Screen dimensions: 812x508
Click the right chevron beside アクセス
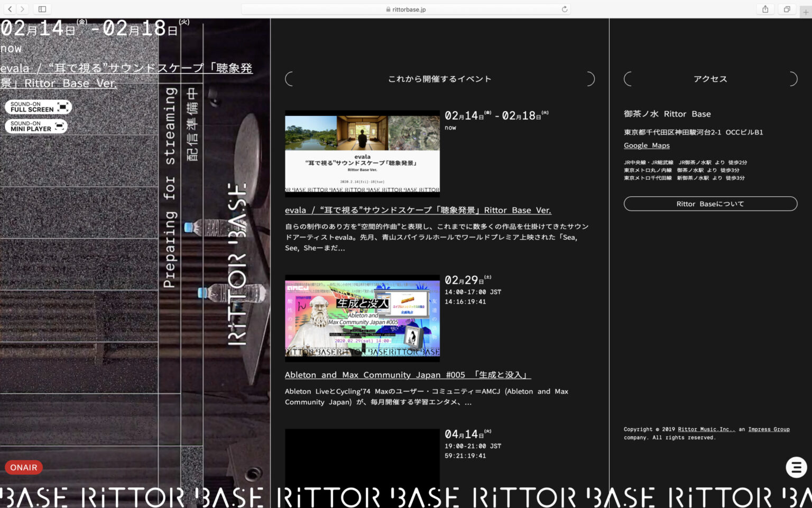point(793,78)
